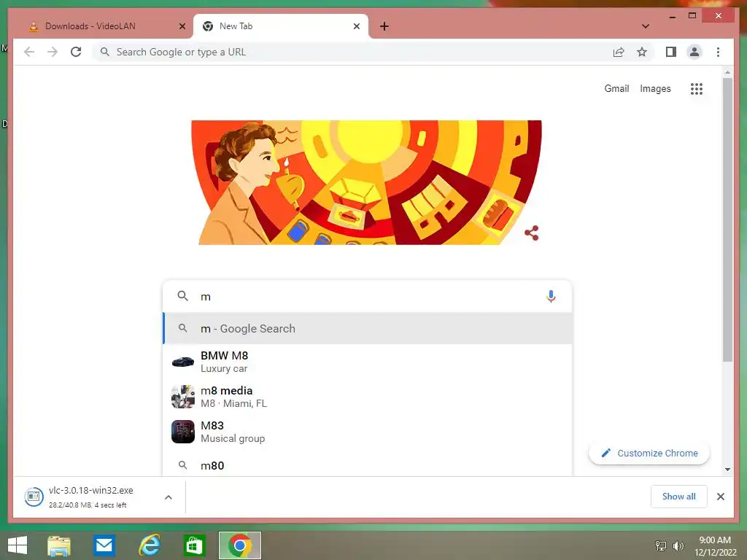Viewport: 747px width, 560px height.
Task: Open Internet Explorer from the taskbar
Action: 149,545
